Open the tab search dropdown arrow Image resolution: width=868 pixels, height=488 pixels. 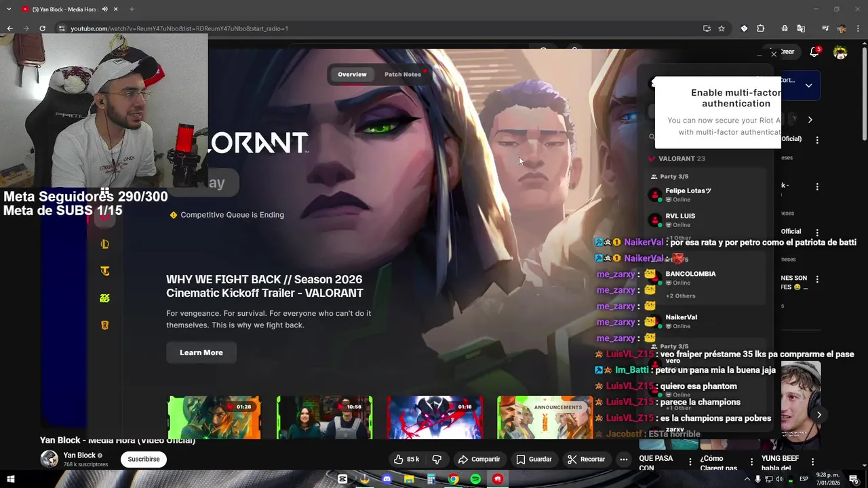[9, 9]
